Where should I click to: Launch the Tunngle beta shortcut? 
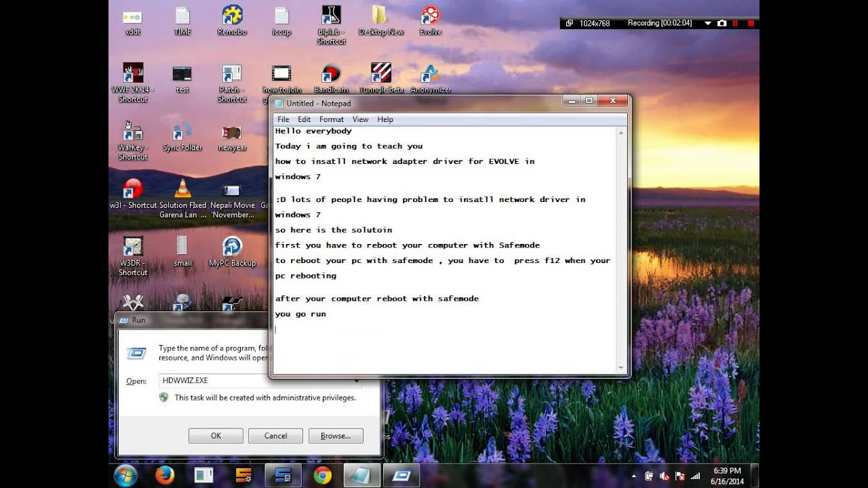[x=381, y=78]
